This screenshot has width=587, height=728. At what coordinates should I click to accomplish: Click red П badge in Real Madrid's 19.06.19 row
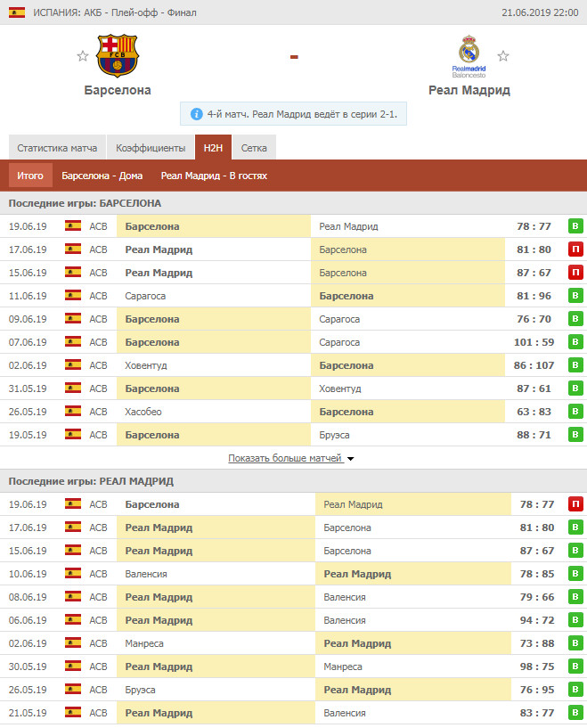575,504
